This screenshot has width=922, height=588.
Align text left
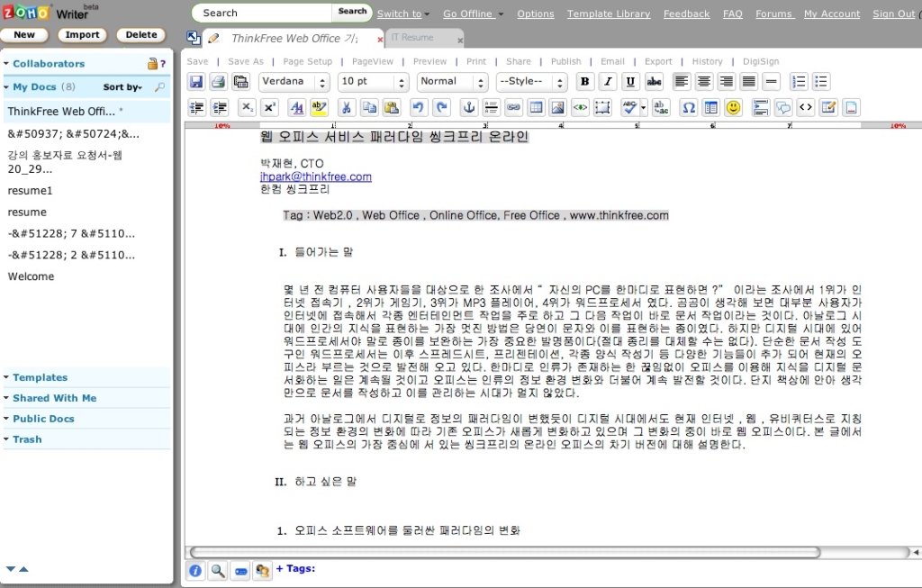click(682, 82)
